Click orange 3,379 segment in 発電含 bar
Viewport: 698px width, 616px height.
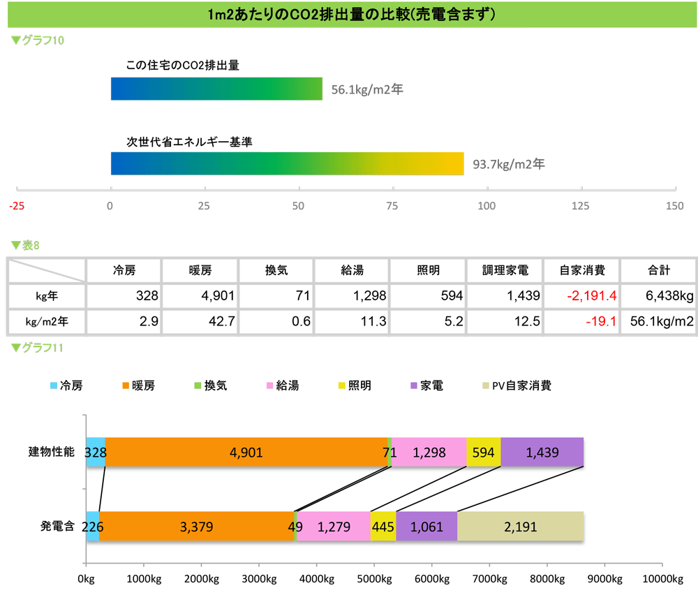[196, 527]
